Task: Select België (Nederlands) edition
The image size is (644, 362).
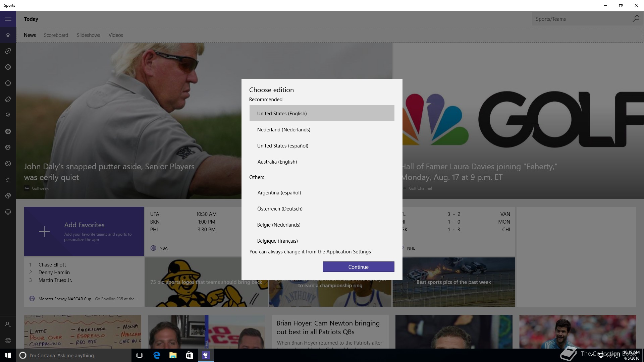Action: 322,225
